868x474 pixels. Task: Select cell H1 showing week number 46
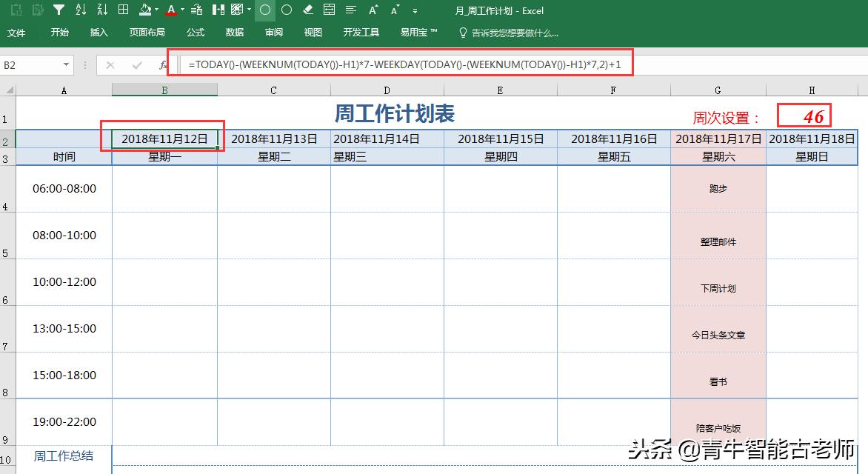click(x=804, y=115)
